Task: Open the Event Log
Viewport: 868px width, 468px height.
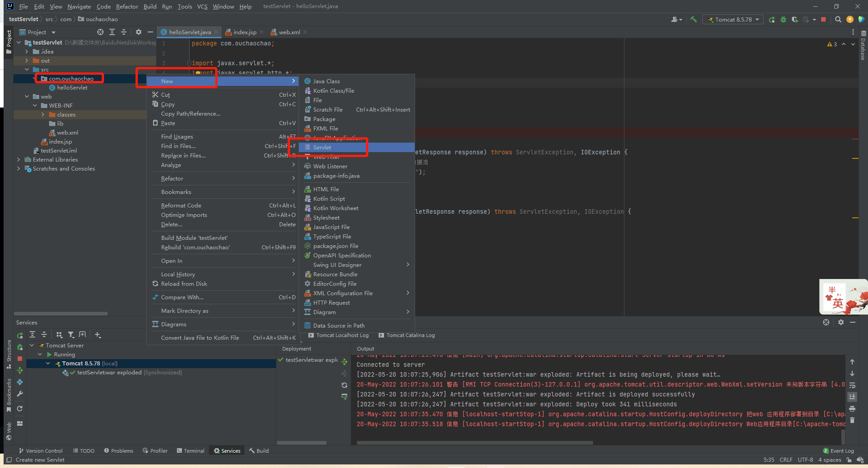Action: point(838,450)
